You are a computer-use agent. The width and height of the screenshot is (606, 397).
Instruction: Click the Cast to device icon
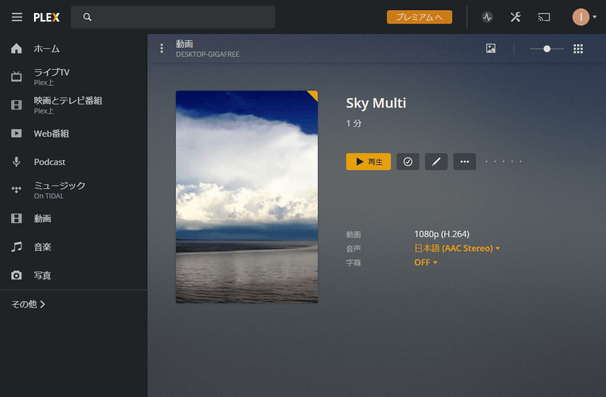coord(544,17)
